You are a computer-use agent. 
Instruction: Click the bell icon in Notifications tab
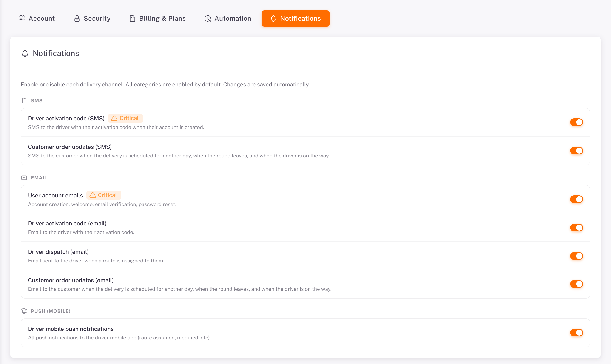click(273, 19)
